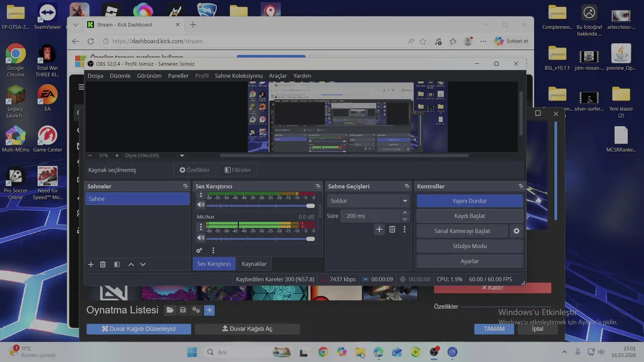Screen dimensions: 644x362
Task: Switch to the Kaynaklar tab
Action: [254, 264]
